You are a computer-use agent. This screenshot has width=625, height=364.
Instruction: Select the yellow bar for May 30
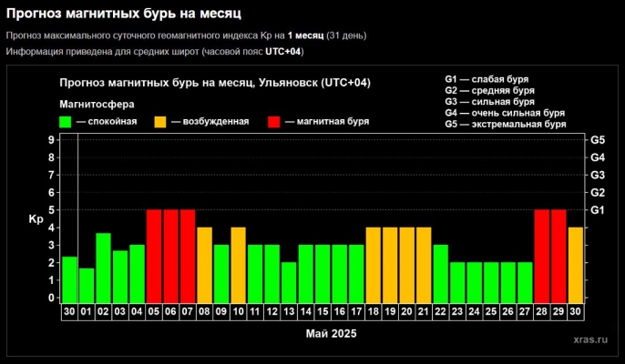click(x=576, y=264)
